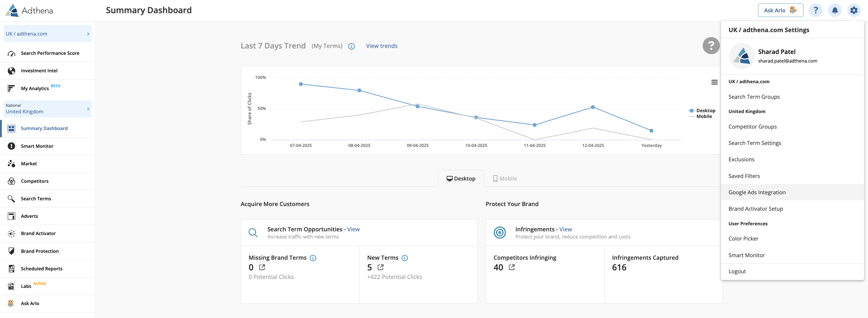Image resolution: width=868 pixels, height=318 pixels.
Task: Toggle Mobile series in chart legend
Action: pyautogui.click(x=700, y=116)
